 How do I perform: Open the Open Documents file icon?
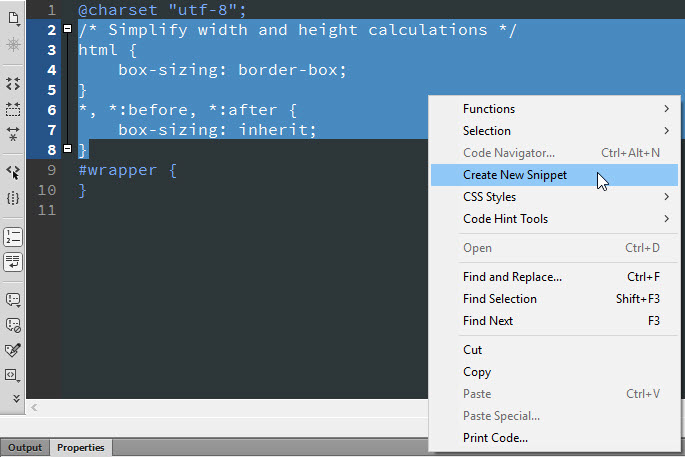point(13,18)
